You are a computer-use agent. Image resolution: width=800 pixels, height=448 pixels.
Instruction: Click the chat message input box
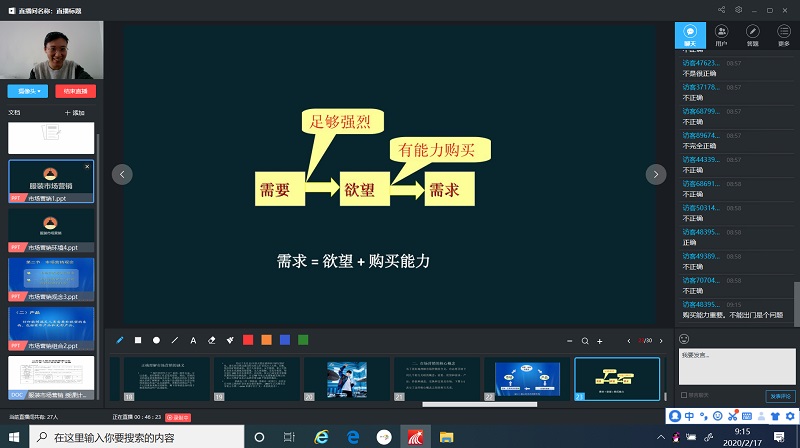coord(737,366)
